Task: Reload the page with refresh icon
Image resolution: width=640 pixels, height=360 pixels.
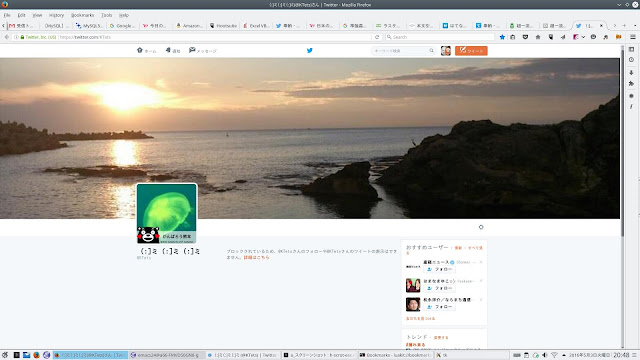Action: 377,37
